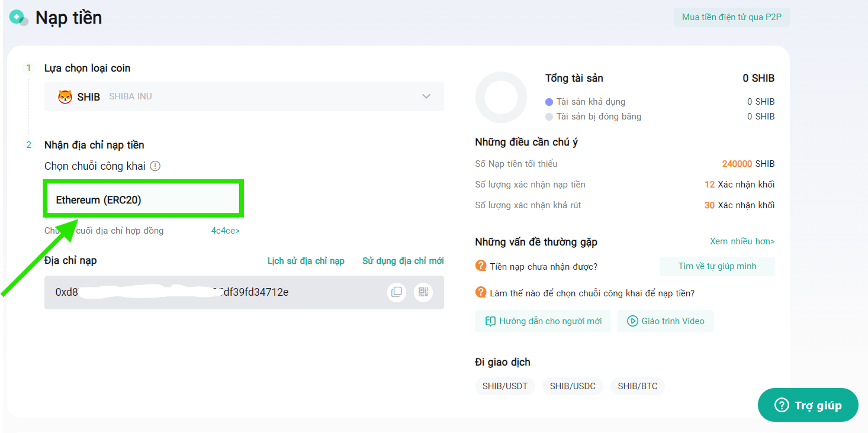Click the Lựa chọn loại coin heading

pos(87,68)
